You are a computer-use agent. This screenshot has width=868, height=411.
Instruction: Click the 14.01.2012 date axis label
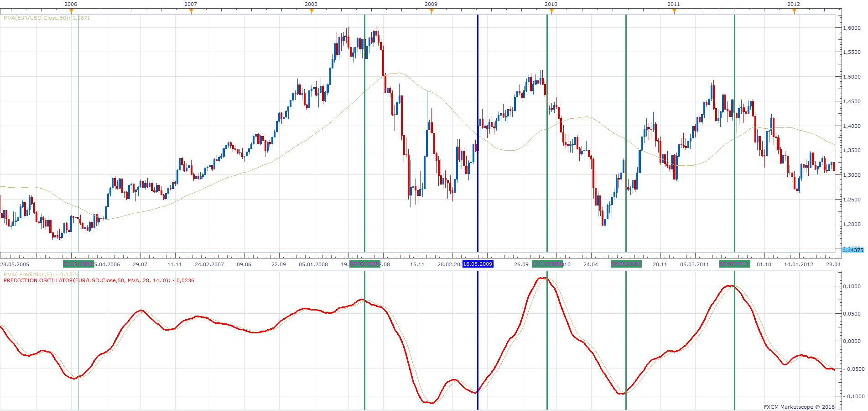[799, 264]
